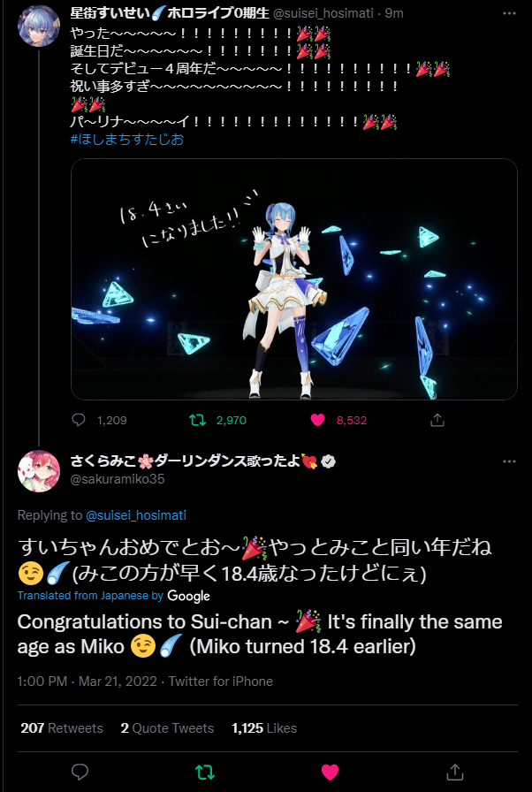Click the reply icon under Suisei's tweet
Screen dimensions: 532x792
(x=79, y=420)
